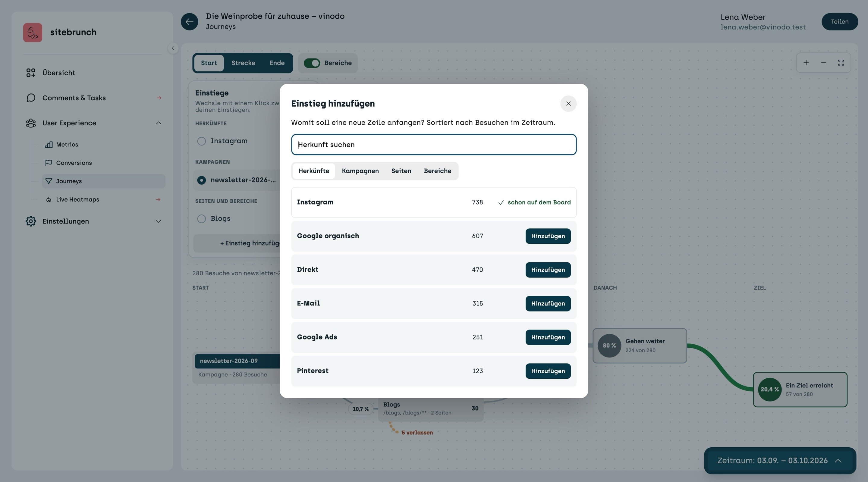Zoom in the board with plus icon
This screenshot has width=868, height=482.
pyautogui.click(x=806, y=63)
